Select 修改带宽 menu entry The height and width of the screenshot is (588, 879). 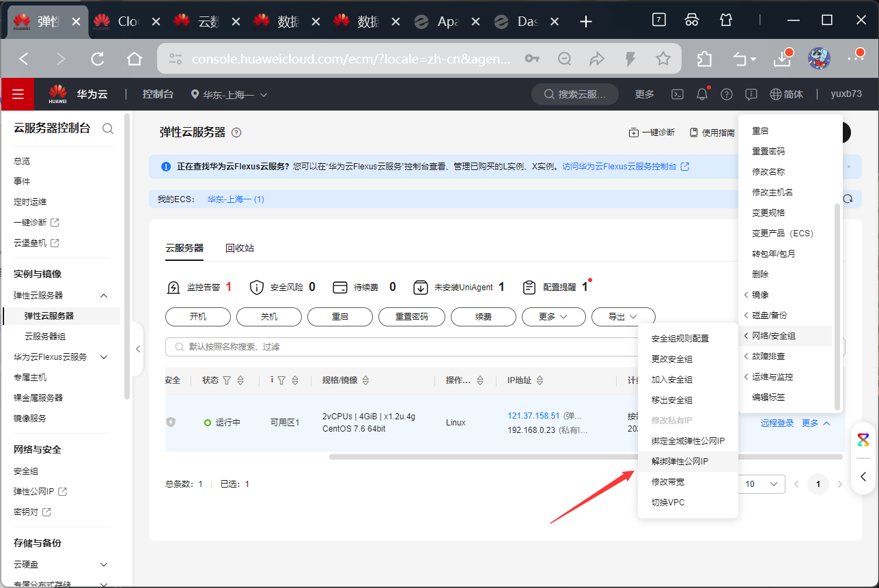(688, 482)
